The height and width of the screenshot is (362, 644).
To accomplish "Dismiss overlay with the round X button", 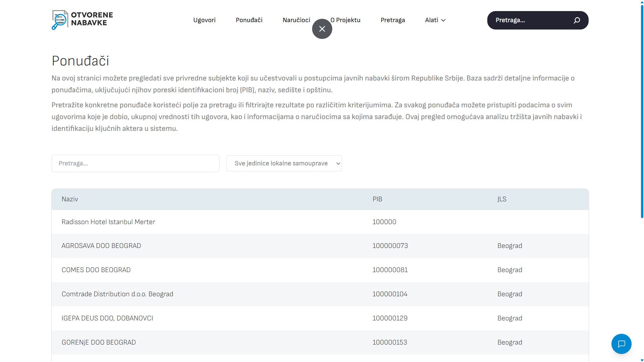I will click(322, 29).
